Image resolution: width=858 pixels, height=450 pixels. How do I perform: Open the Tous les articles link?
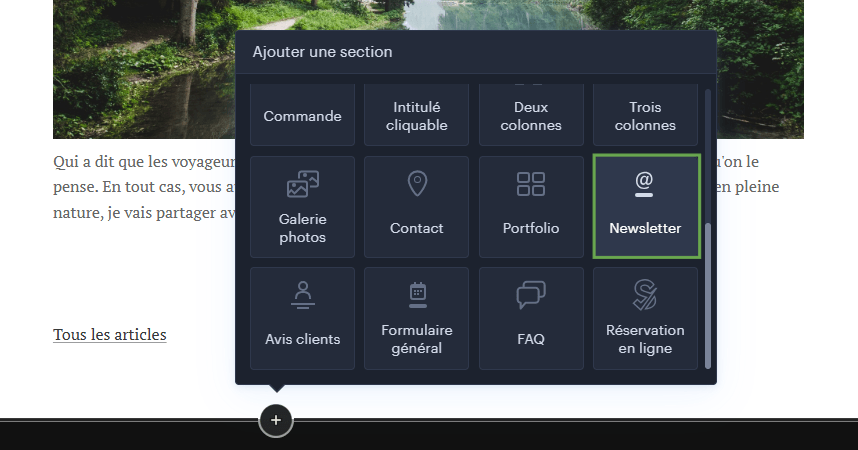pos(109,334)
